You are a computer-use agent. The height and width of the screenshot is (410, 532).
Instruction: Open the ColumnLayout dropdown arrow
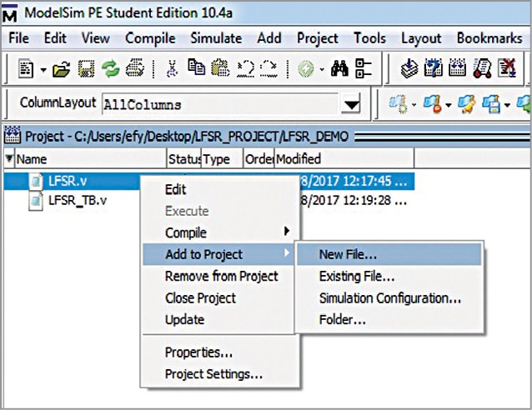tap(352, 105)
